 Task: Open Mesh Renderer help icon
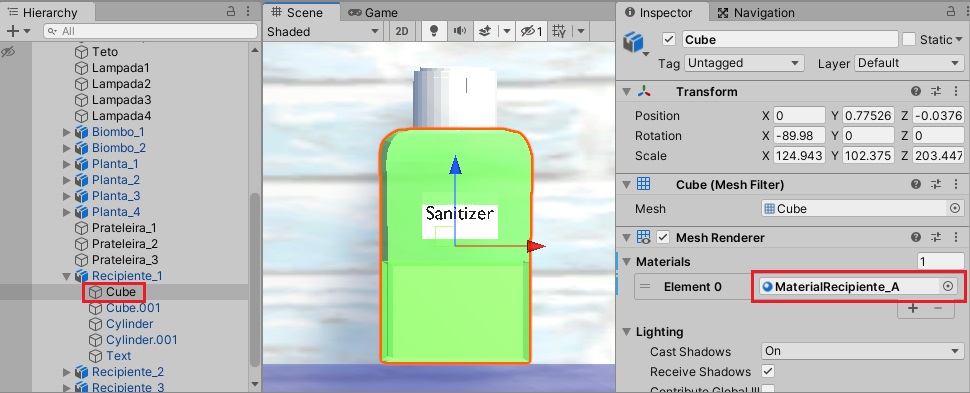(x=916, y=238)
